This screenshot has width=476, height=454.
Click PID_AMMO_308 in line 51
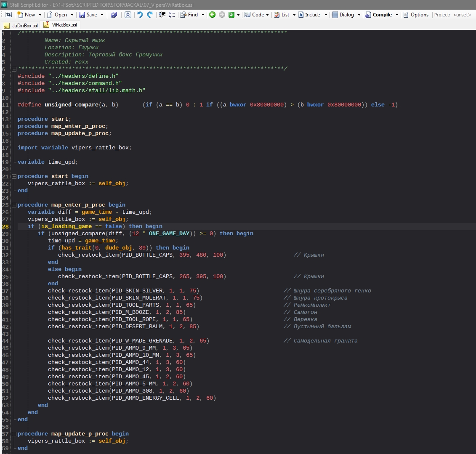pos(132,391)
